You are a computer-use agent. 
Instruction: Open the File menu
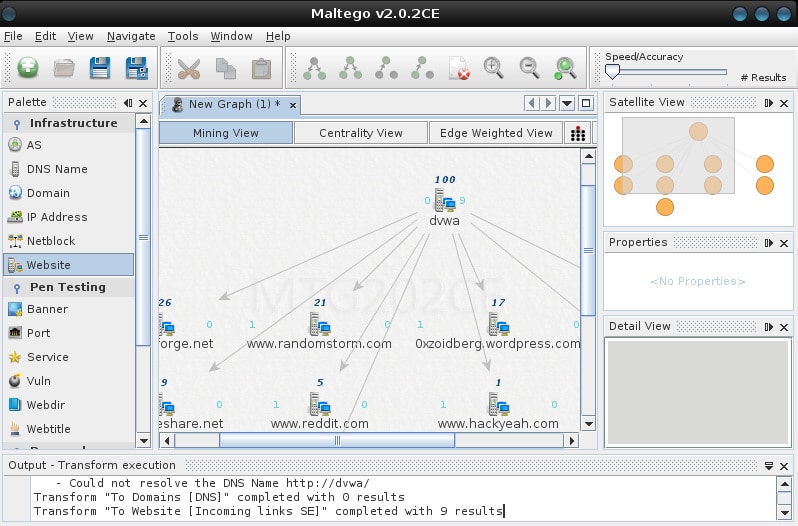(x=13, y=36)
